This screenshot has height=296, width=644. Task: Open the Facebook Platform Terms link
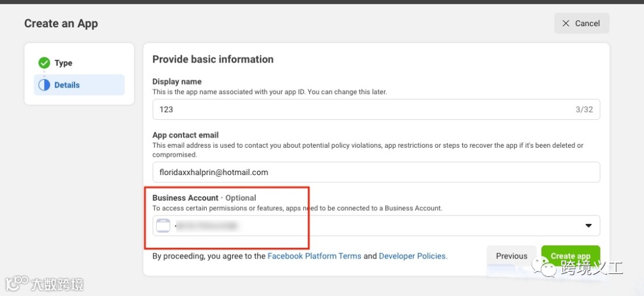point(314,256)
